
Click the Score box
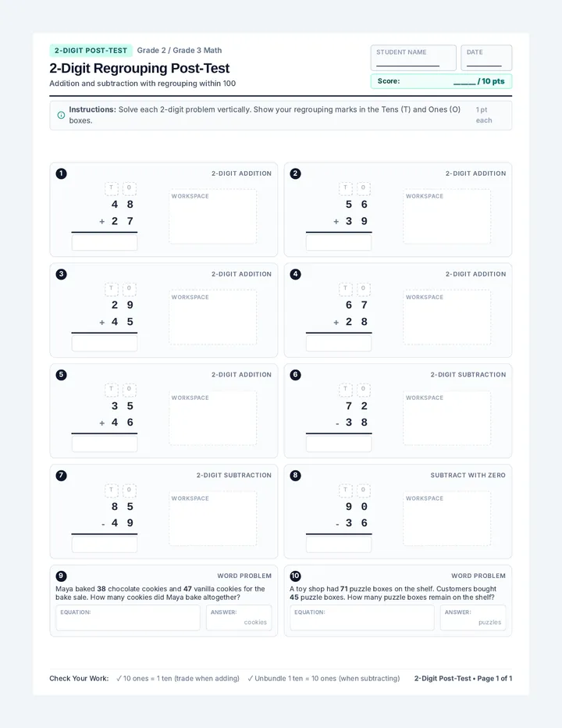coord(441,81)
